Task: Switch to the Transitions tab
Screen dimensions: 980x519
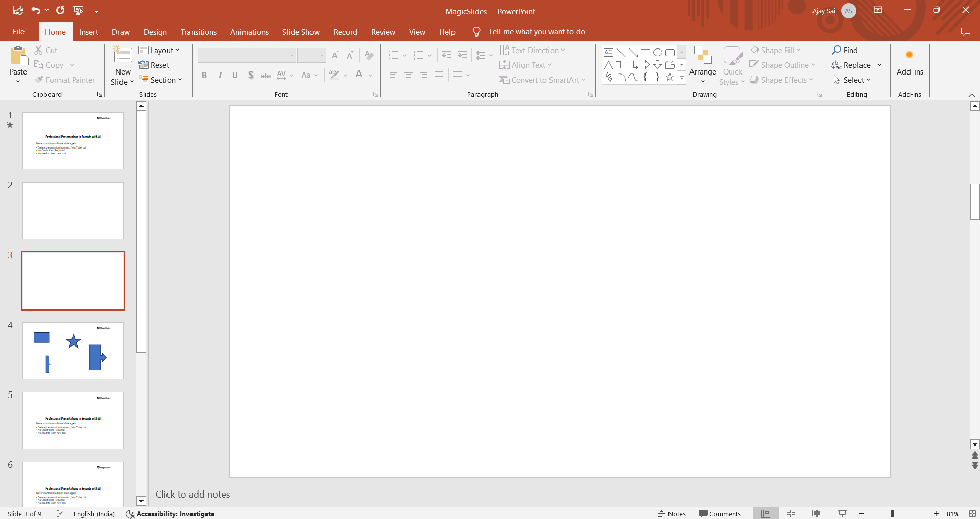Action: pyautogui.click(x=198, y=32)
